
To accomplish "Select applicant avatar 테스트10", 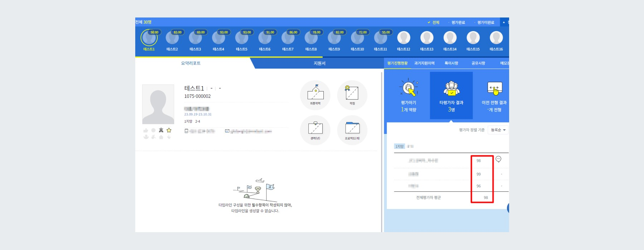I will (x=357, y=38).
